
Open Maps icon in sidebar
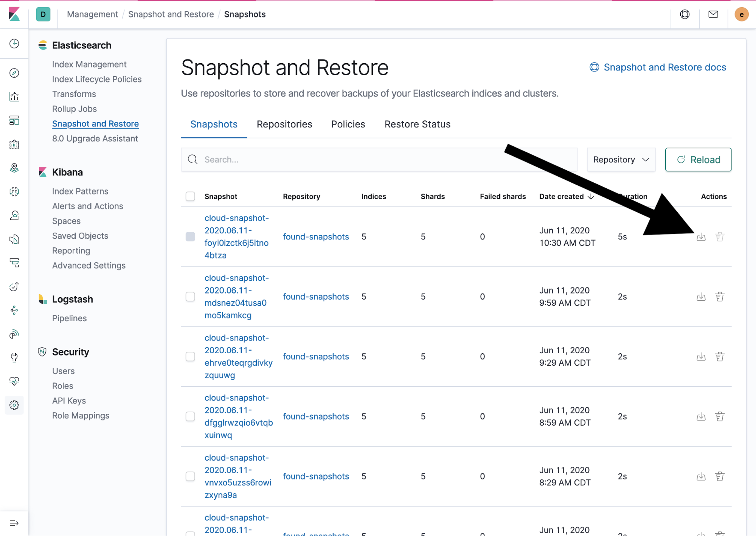(14, 168)
